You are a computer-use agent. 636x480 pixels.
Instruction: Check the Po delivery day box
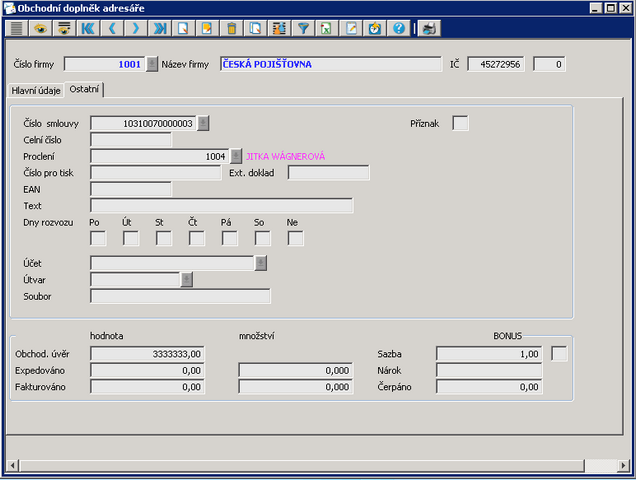[x=98, y=238]
